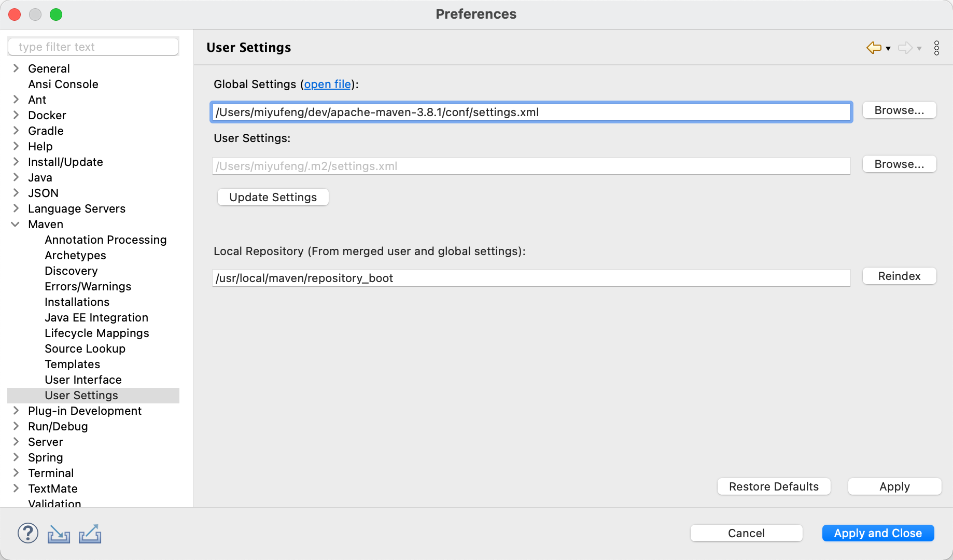
Task: Expand the Run/Debug preferences node
Action: point(16,426)
